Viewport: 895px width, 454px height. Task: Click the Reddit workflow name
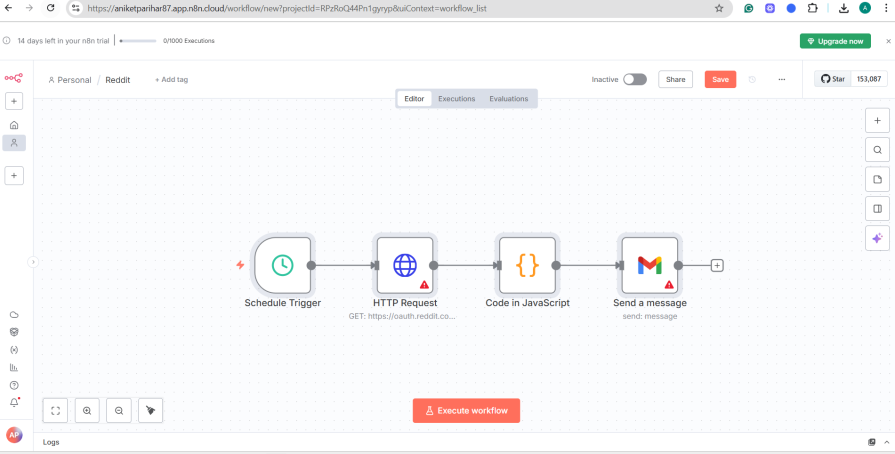coord(118,80)
